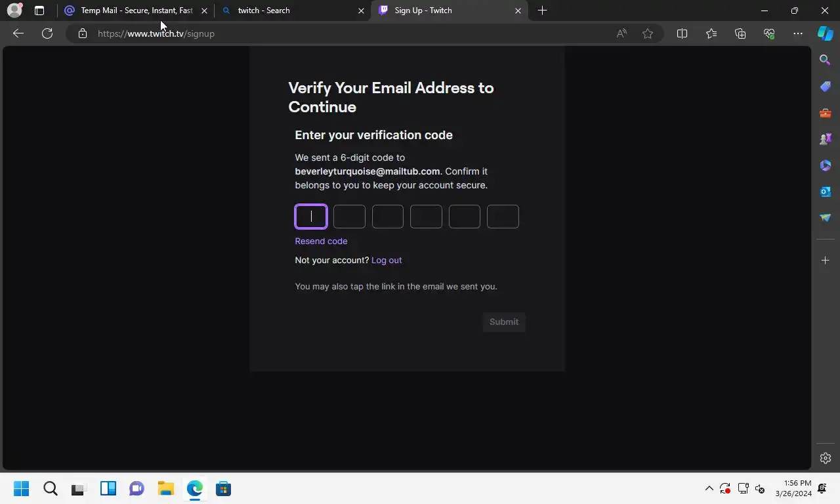Open clock and date 1:56 PM

point(793,489)
